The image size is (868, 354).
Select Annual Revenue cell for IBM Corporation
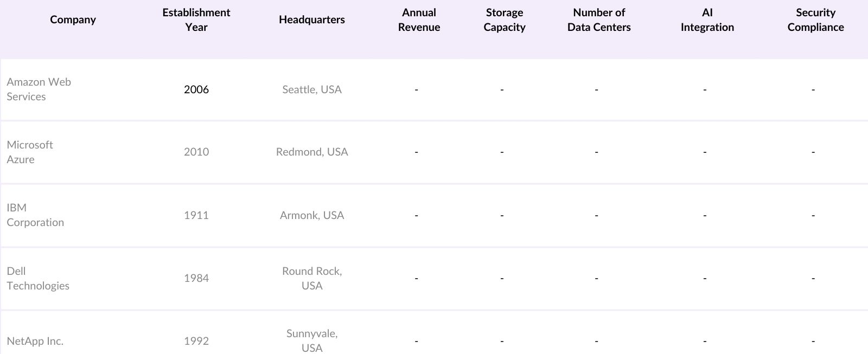pyautogui.click(x=417, y=215)
